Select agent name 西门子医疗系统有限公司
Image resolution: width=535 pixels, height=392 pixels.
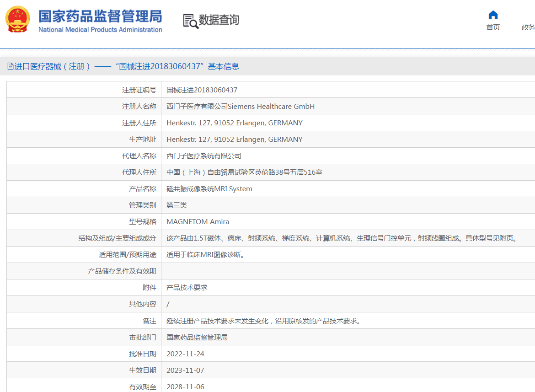coord(203,156)
